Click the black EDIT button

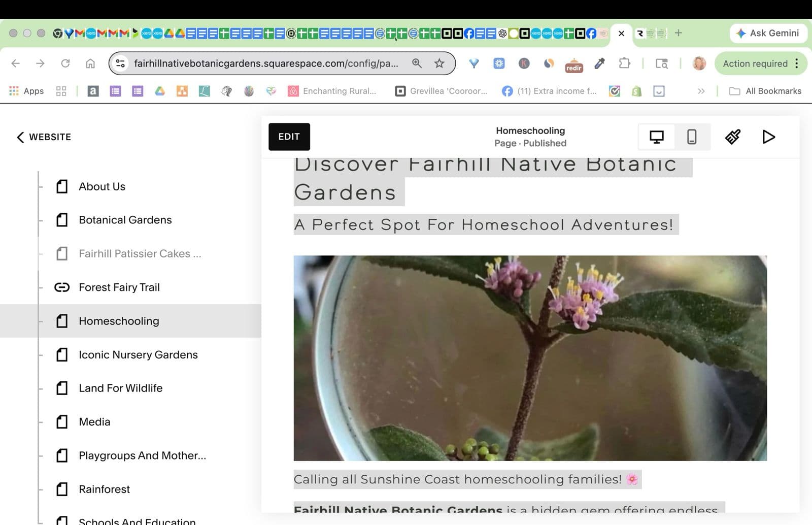click(x=289, y=137)
